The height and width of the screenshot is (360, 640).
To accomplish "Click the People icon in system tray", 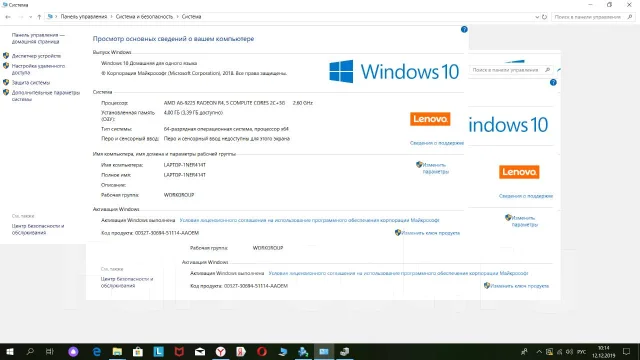I will click(524, 351).
